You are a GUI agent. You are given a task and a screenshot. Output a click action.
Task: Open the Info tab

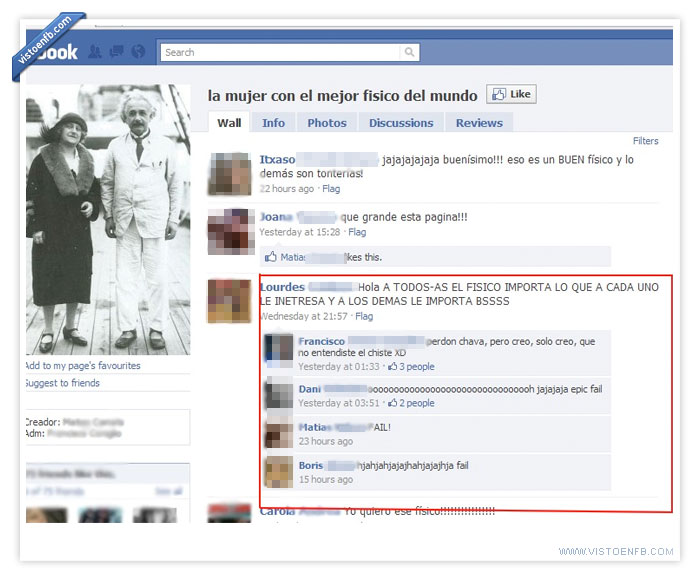(x=273, y=123)
